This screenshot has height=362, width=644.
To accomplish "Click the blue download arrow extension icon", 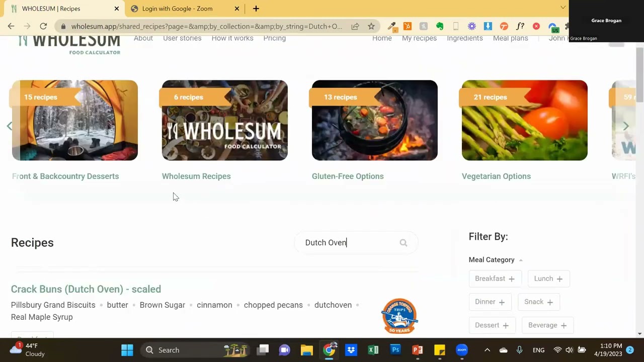I will (x=488, y=26).
